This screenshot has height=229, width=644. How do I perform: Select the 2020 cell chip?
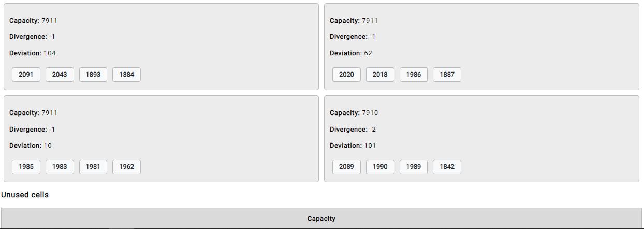[x=346, y=75]
